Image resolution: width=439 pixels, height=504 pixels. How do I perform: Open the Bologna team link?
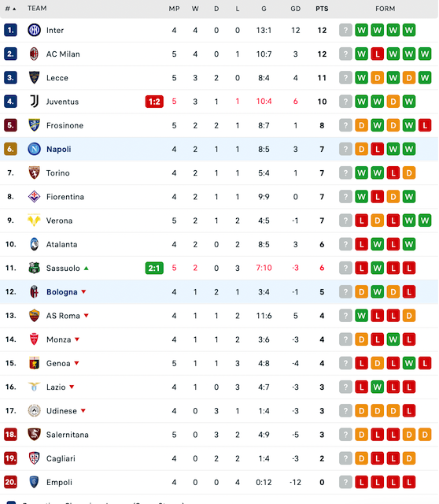(x=61, y=292)
